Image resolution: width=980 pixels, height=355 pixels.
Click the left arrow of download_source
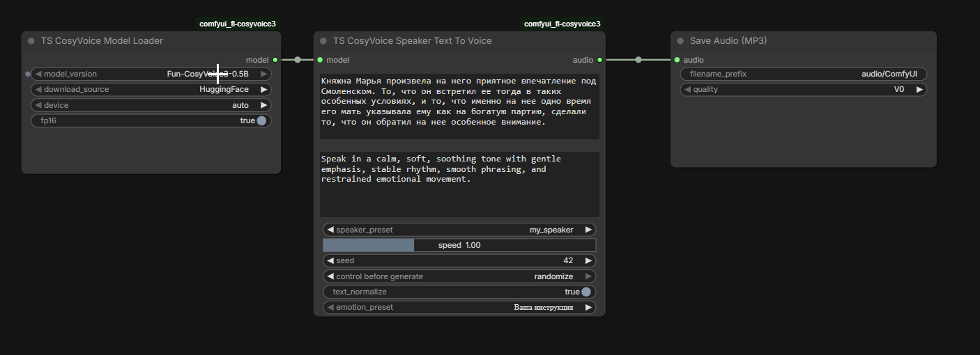[x=38, y=89]
